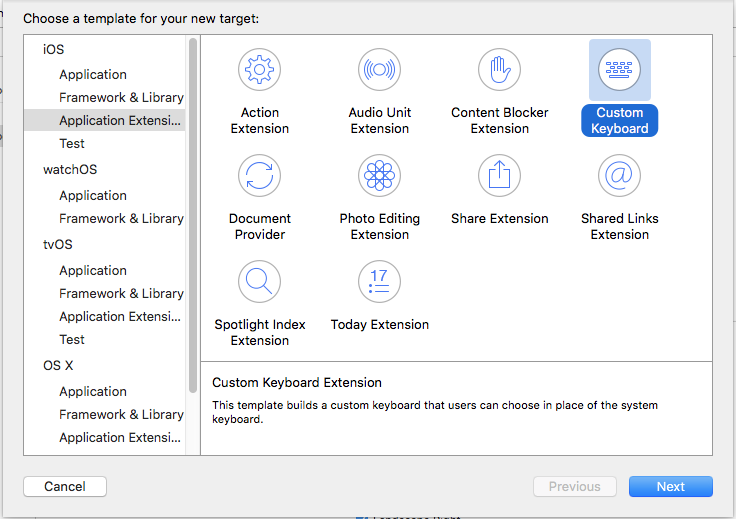Select the Today Extension calendar icon

[380, 282]
